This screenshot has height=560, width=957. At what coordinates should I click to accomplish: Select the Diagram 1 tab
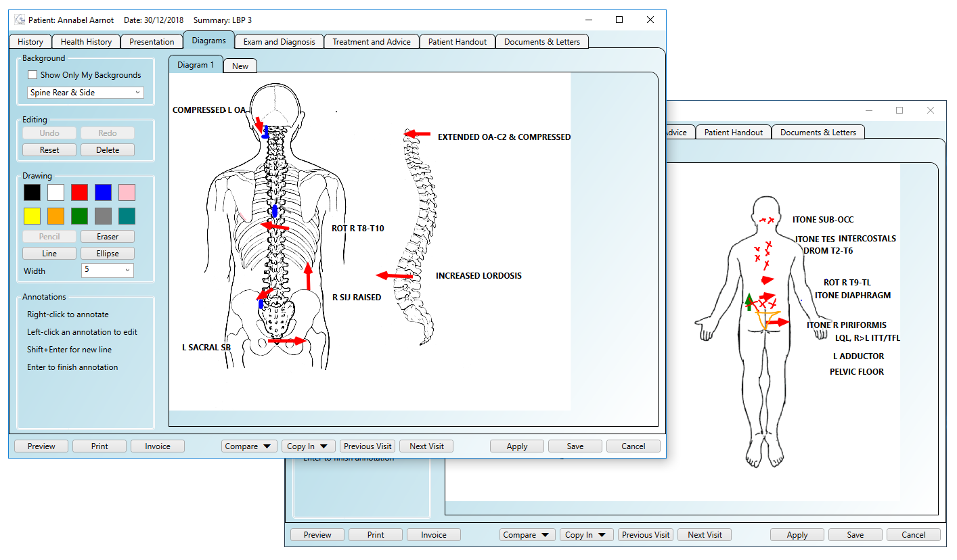pos(196,65)
